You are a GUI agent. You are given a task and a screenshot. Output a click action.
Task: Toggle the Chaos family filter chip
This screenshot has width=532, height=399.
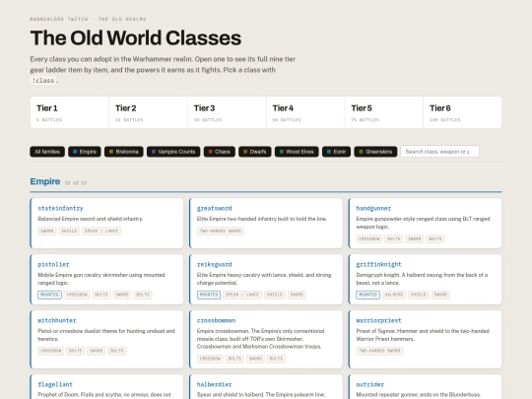click(x=219, y=152)
